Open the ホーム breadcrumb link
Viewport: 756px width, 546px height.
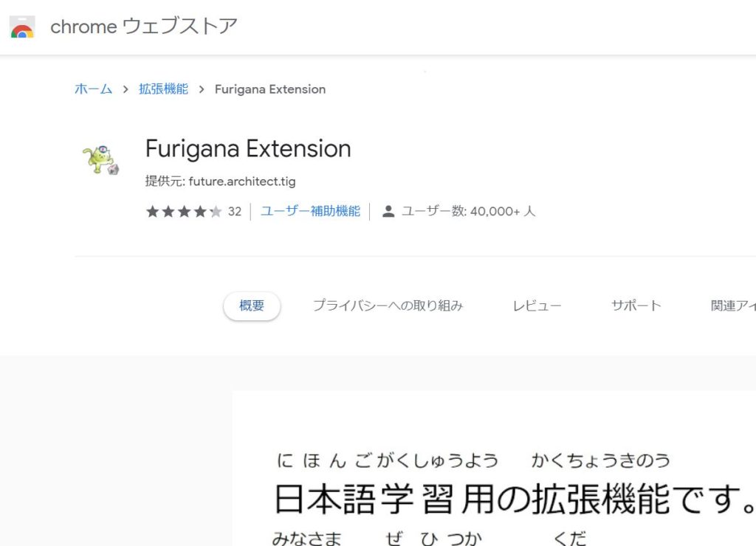(x=94, y=89)
